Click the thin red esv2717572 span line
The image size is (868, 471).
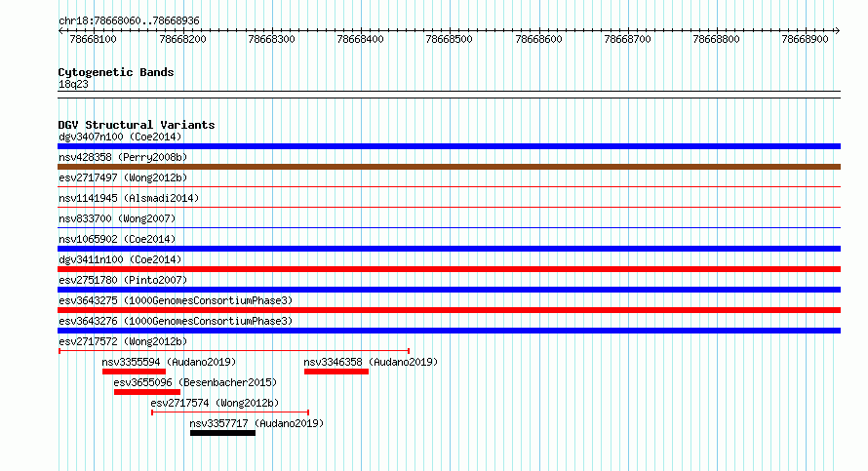point(234,351)
